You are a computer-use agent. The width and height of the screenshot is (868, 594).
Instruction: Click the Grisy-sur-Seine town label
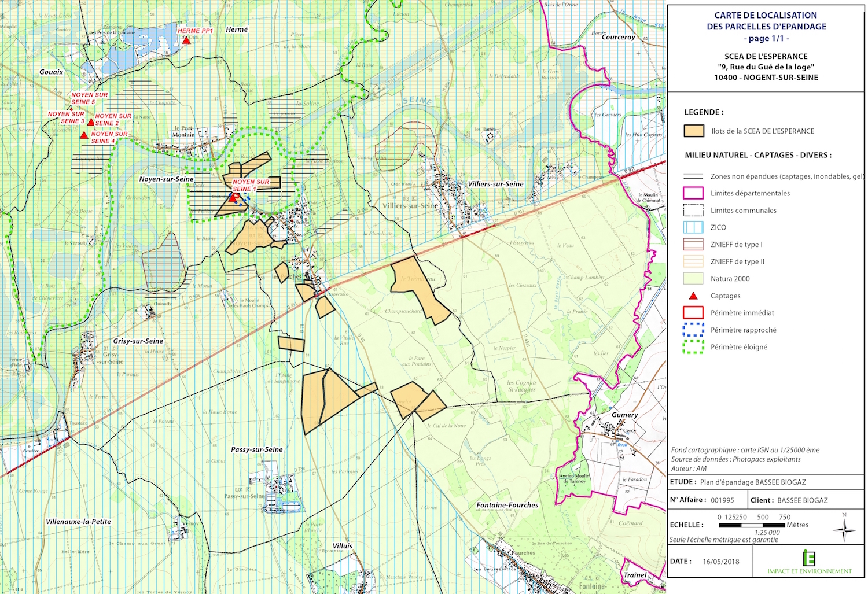tap(138, 341)
